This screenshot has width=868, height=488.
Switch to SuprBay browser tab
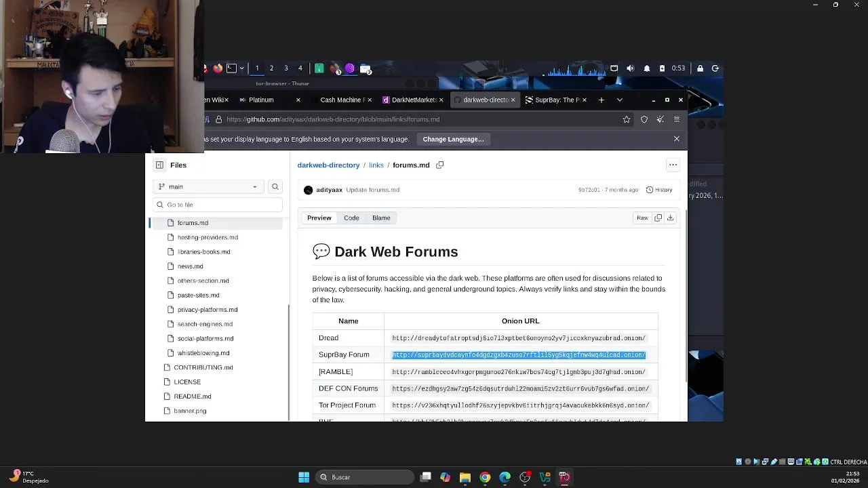click(555, 100)
